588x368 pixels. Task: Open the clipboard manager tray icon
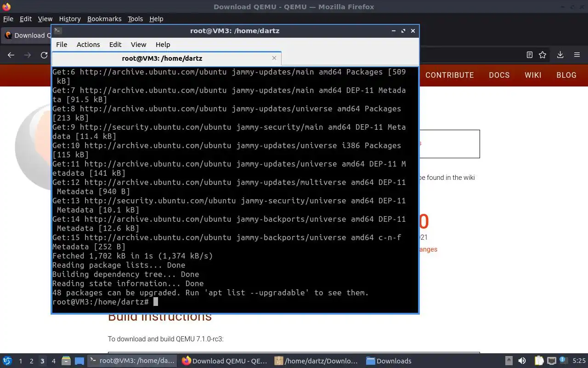click(x=539, y=361)
